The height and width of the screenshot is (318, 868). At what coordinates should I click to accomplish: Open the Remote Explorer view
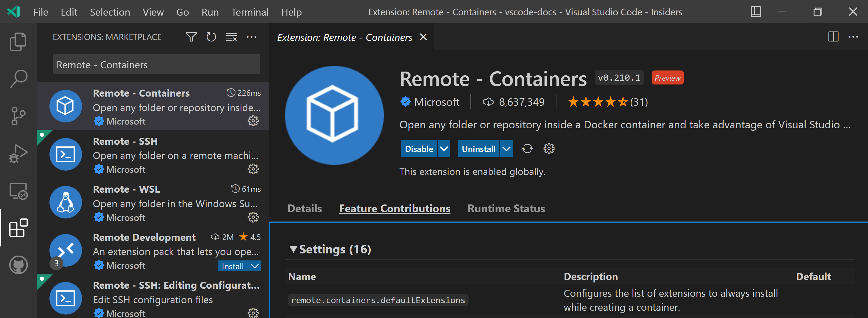[18, 191]
